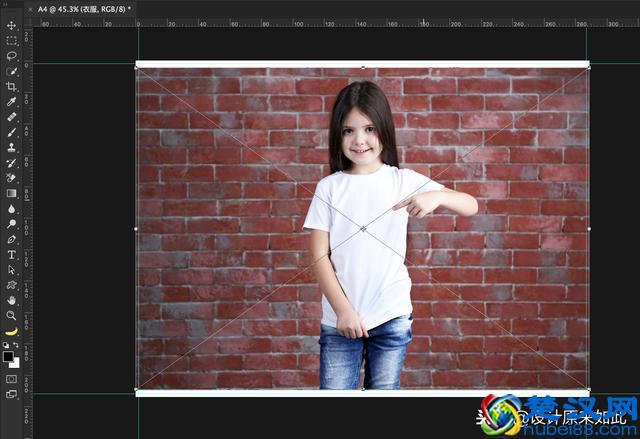Activate the Pen tool
The width and height of the screenshot is (640, 439).
coord(11,239)
